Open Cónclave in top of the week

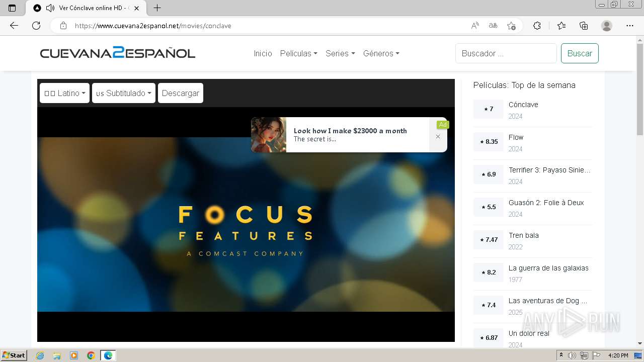[523, 105]
